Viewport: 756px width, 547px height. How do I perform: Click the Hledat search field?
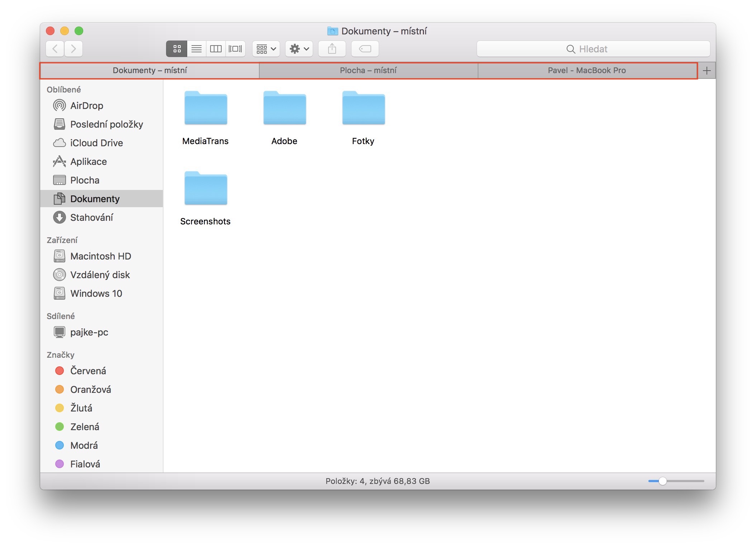pyautogui.click(x=593, y=49)
